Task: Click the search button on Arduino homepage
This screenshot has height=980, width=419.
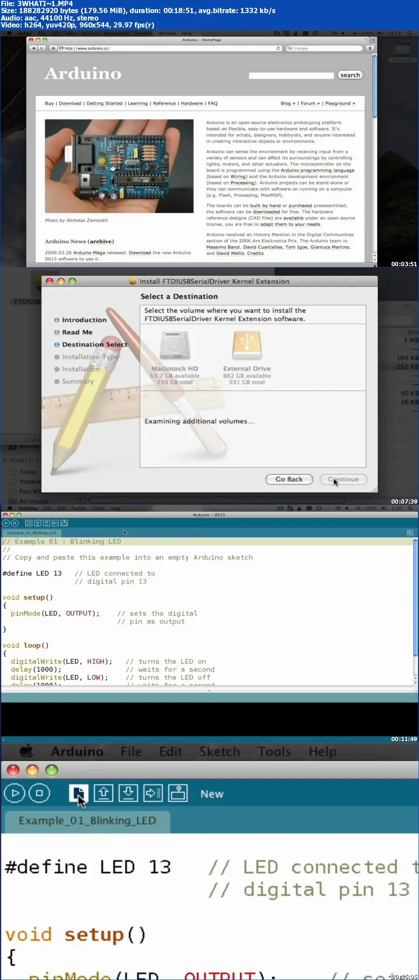Action: (x=350, y=75)
